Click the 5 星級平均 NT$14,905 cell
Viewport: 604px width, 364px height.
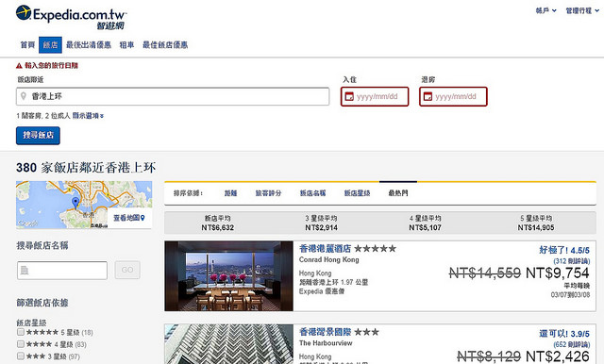coord(536,223)
